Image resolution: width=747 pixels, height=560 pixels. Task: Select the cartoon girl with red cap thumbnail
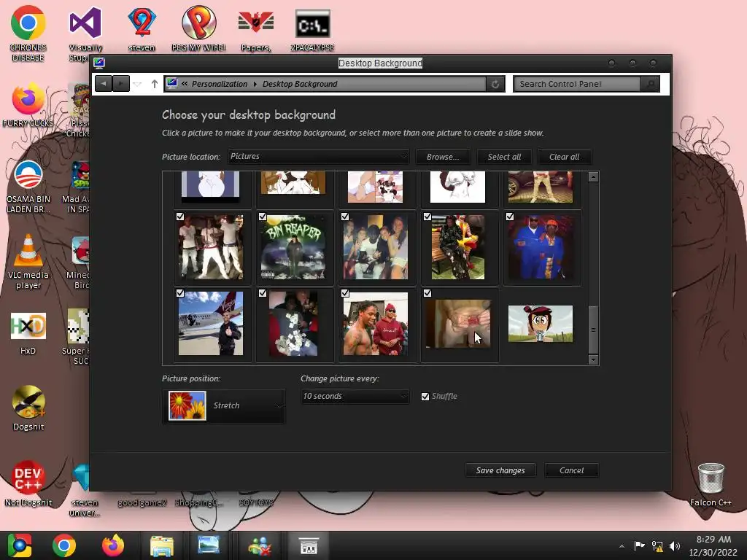tap(541, 324)
